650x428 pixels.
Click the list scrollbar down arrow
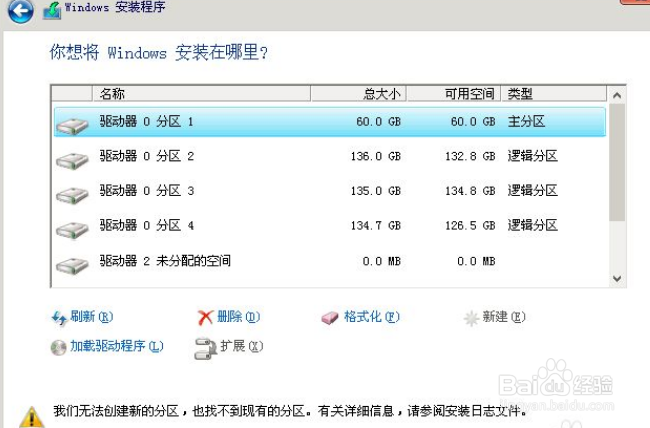tap(617, 278)
